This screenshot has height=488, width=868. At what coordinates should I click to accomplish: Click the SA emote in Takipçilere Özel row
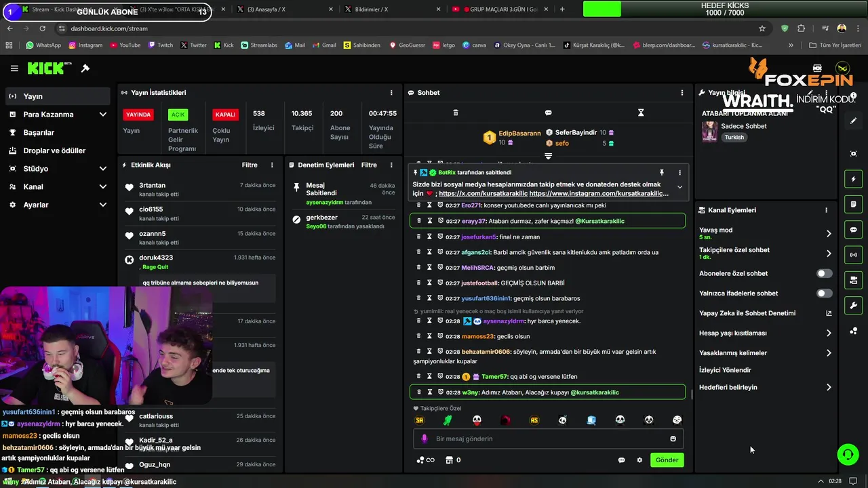(419, 420)
